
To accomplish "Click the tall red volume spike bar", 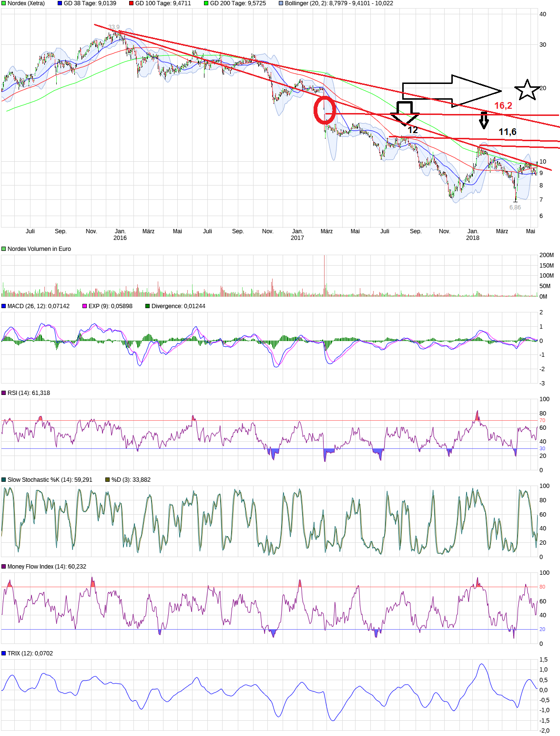I will pyautogui.click(x=325, y=276).
